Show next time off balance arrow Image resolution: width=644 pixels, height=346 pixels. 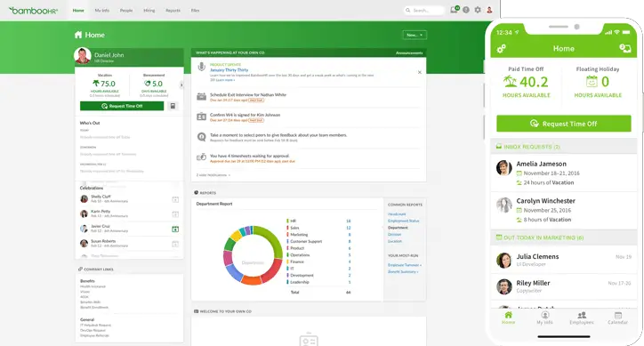[x=181, y=85]
